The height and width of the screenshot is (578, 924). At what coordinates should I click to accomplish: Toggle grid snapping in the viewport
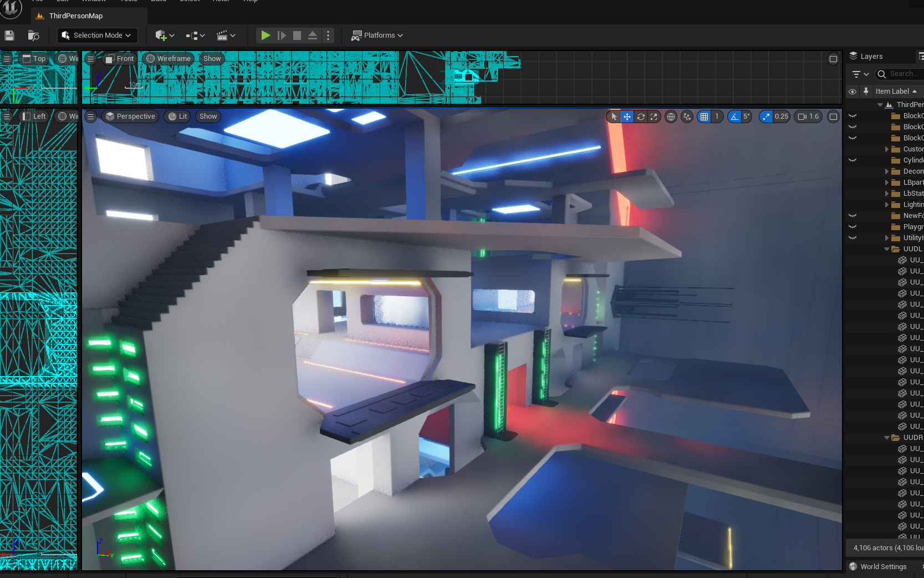[704, 116]
